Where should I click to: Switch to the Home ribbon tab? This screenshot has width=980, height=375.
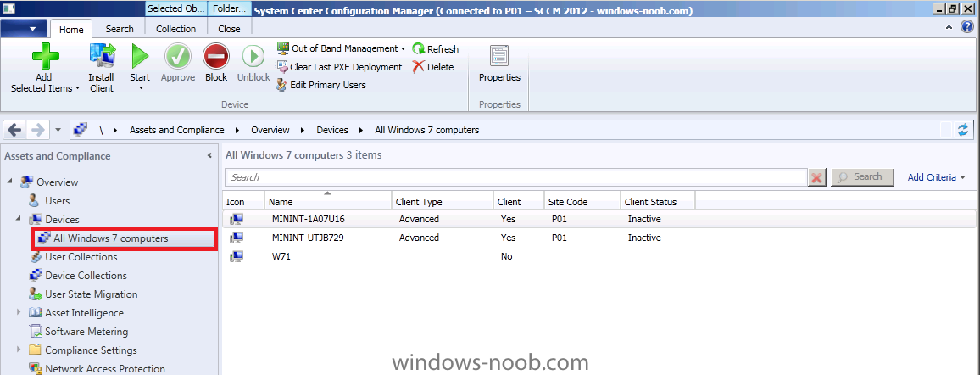(71, 29)
